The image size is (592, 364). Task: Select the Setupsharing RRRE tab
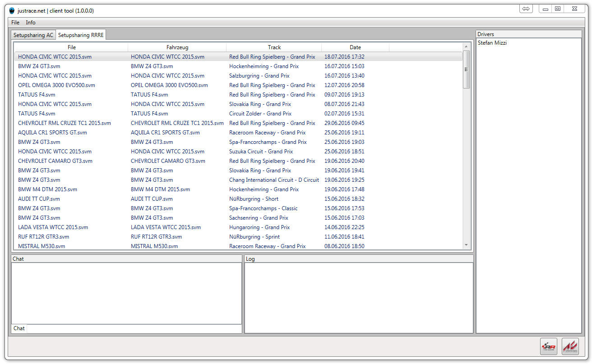pyautogui.click(x=81, y=35)
